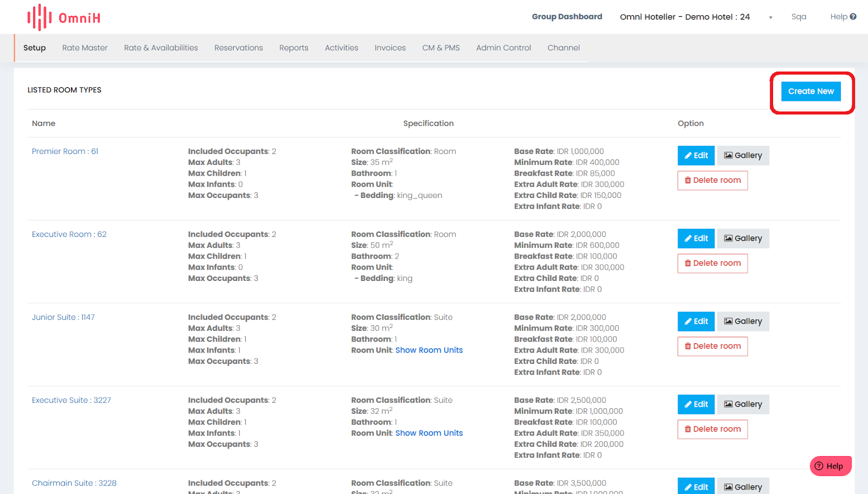Viewport: 868px width, 494px height.
Task: Open Executive Room : 62 link
Action: pyautogui.click(x=69, y=234)
